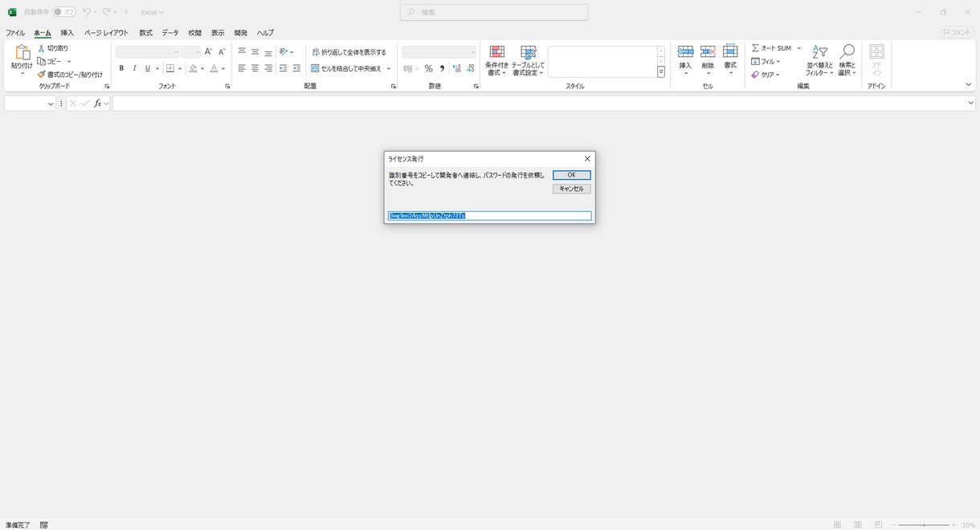Click the Format cells (書式) icon

click(x=730, y=52)
